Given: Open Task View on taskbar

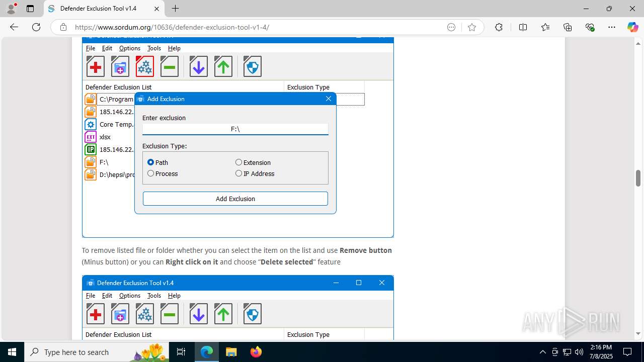Looking at the screenshot, I should 181,352.
